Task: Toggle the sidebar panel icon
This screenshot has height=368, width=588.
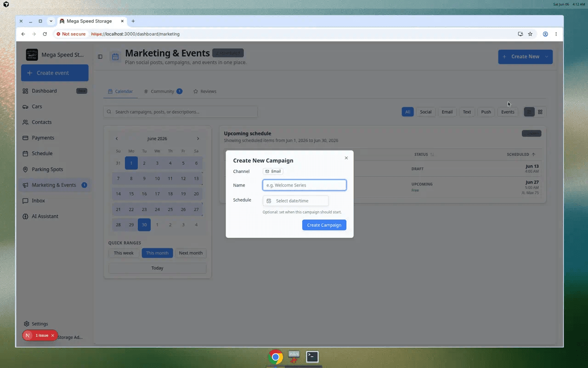Action: (100, 57)
